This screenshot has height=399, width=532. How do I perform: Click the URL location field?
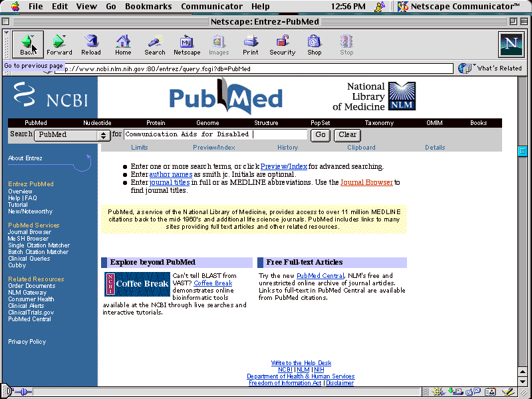(x=254, y=68)
